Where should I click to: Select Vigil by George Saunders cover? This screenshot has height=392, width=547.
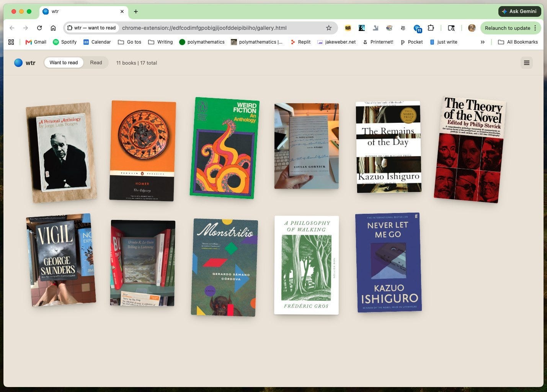click(x=61, y=260)
